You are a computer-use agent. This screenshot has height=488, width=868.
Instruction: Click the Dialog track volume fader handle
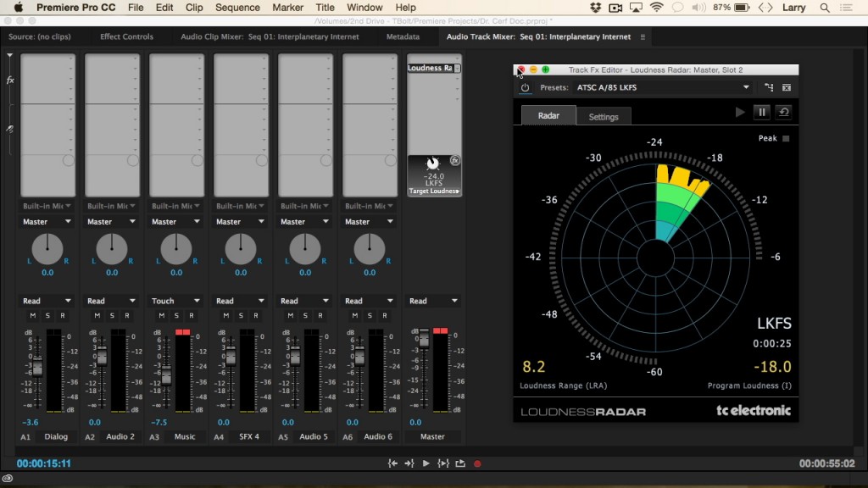[x=37, y=366]
